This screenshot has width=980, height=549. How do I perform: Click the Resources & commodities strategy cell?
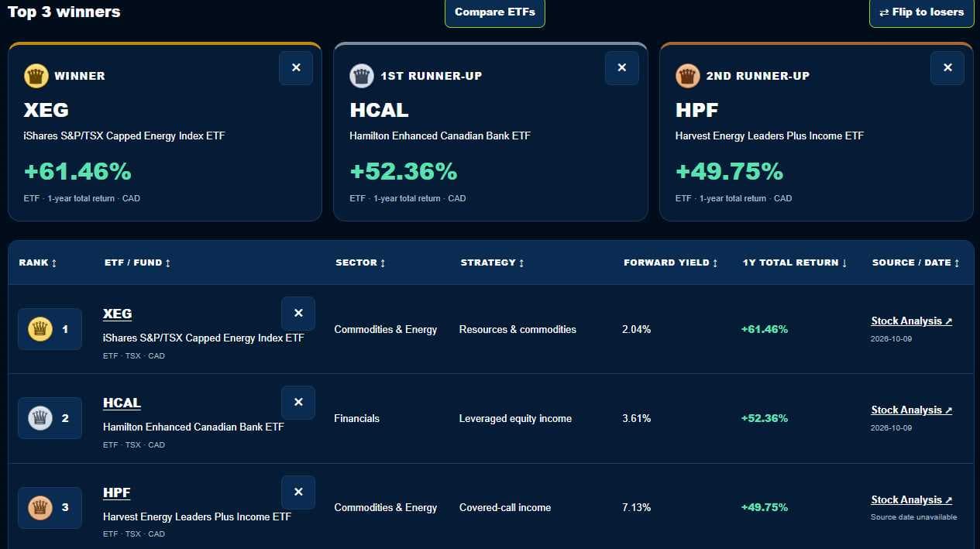coord(518,329)
